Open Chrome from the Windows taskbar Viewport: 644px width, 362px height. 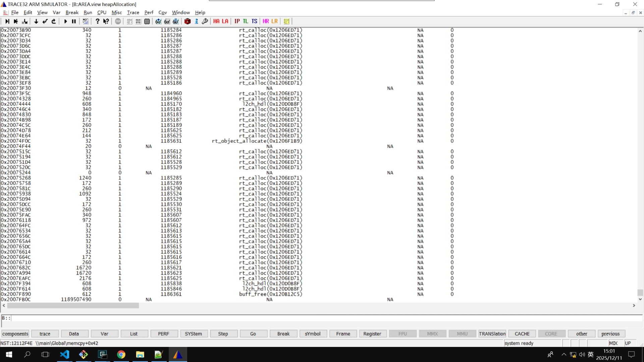tap(121, 354)
